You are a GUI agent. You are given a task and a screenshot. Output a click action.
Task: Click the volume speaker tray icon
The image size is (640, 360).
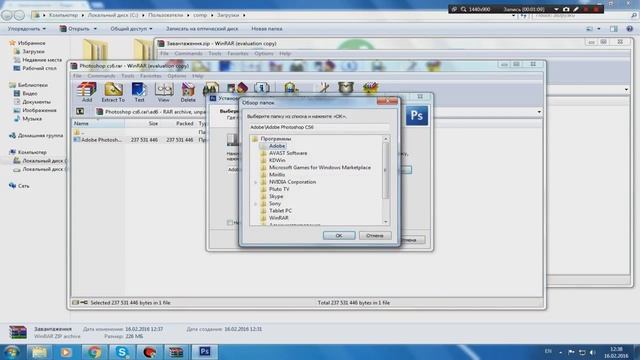[592, 352]
